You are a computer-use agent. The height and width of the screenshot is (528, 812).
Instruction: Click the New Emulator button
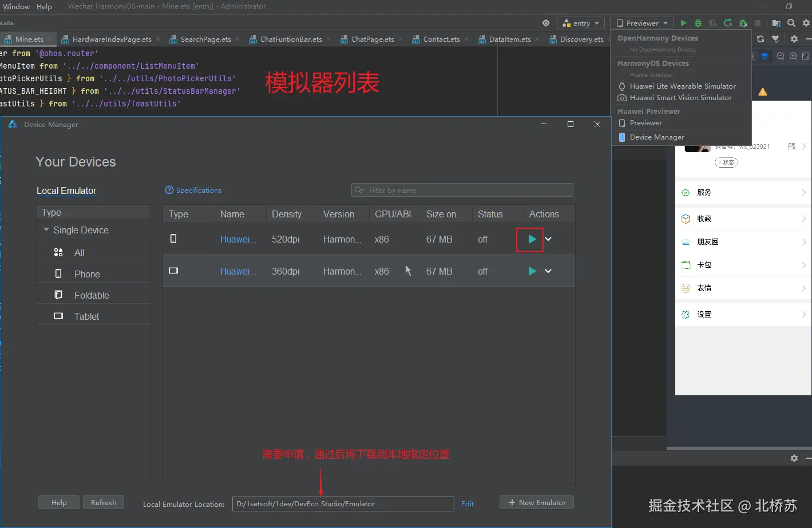(x=537, y=502)
